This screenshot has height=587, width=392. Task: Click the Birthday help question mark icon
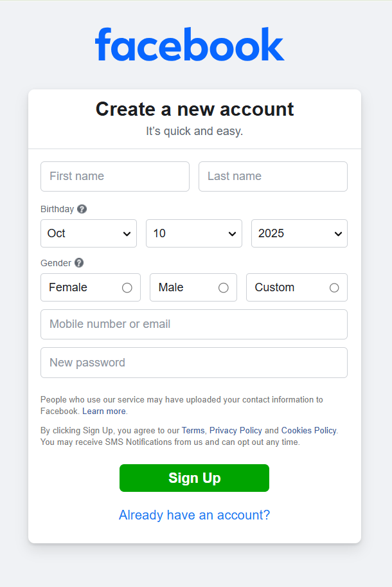[82, 209]
